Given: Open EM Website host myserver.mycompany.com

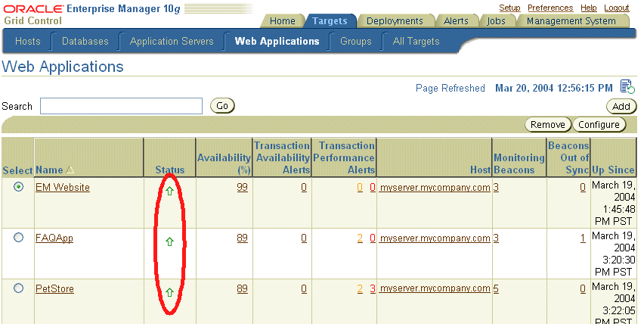Looking at the screenshot, I should [x=435, y=188].
